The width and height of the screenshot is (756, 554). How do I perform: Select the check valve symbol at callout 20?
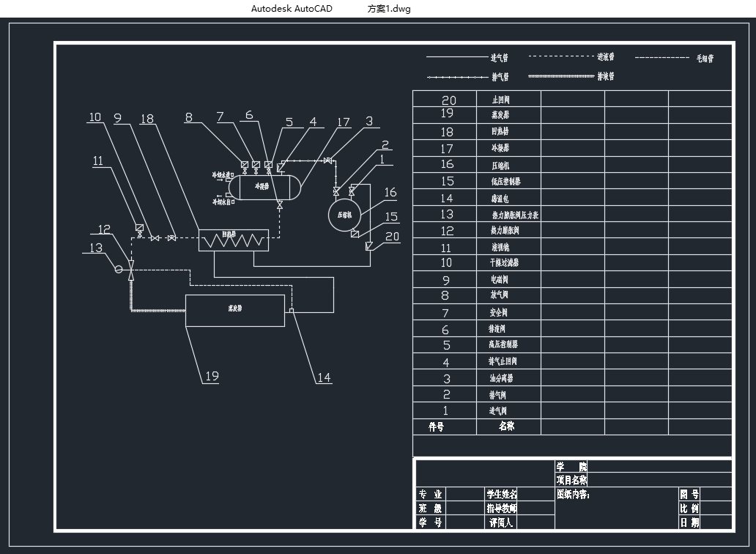pos(368,245)
